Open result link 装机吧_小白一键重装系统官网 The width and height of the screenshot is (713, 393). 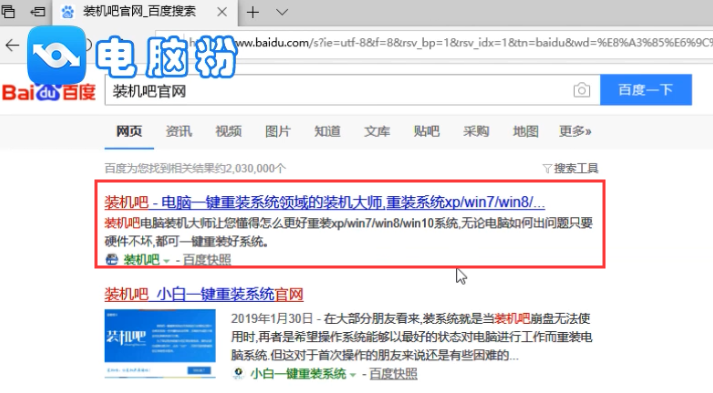click(x=204, y=294)
